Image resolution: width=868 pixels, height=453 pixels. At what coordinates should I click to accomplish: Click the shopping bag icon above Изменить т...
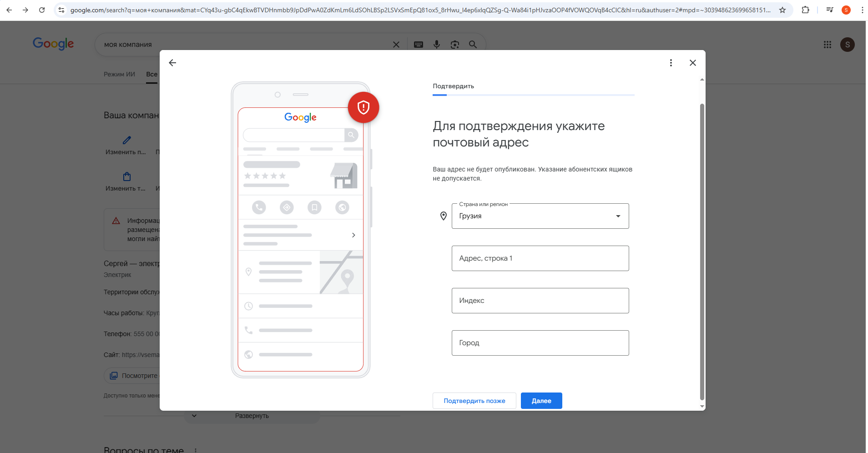(127, 176)
